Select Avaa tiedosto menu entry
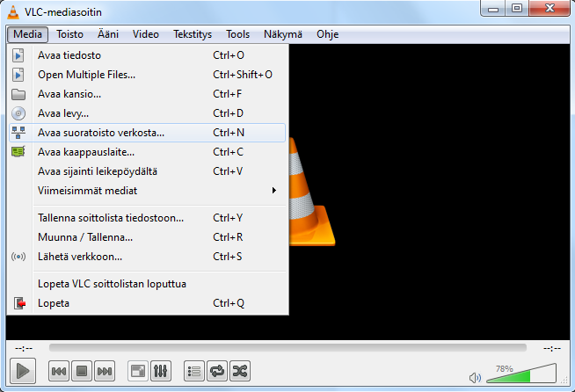This screenshot has width=575, height=392. point(147,55)
